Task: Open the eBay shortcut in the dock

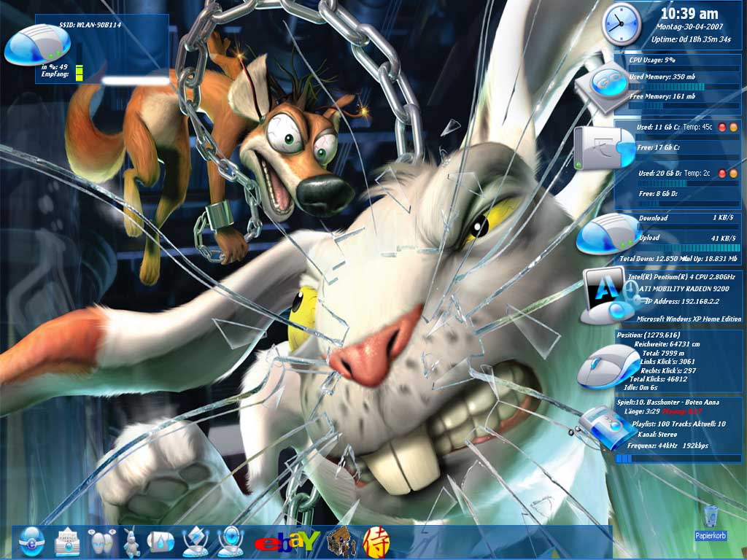Action: pyautogui.click(x=286, y=542)
